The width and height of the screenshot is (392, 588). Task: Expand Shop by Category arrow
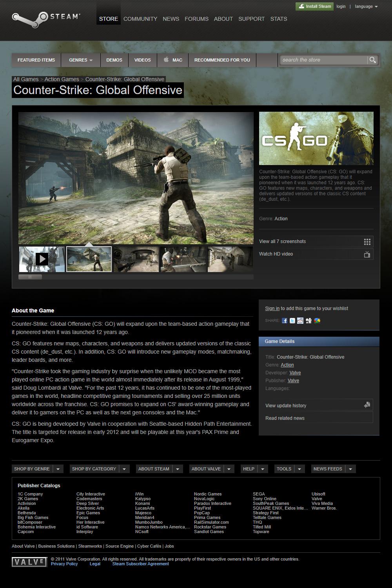pyautogui.click(x=124, y=469)
